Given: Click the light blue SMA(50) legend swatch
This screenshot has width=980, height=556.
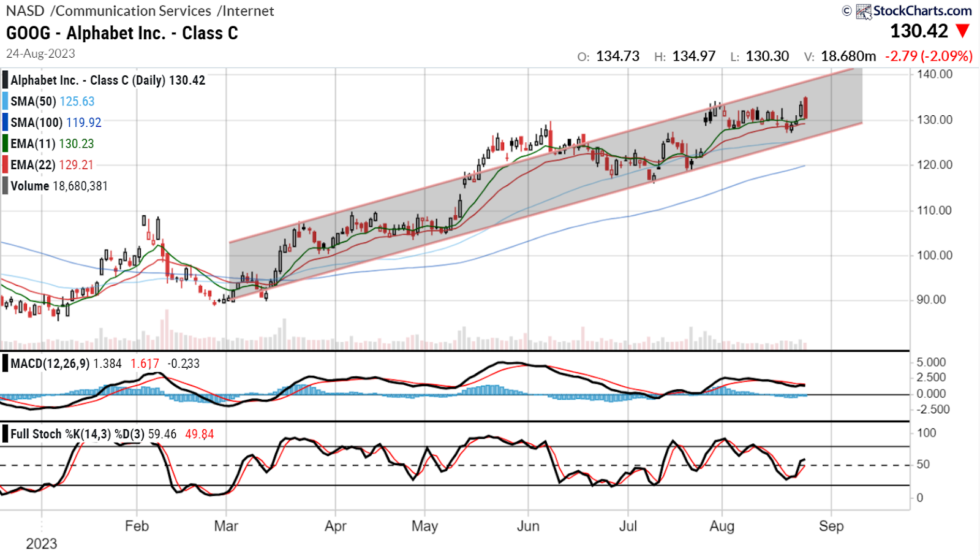Looking at the screenshot, I should point(5,101).
